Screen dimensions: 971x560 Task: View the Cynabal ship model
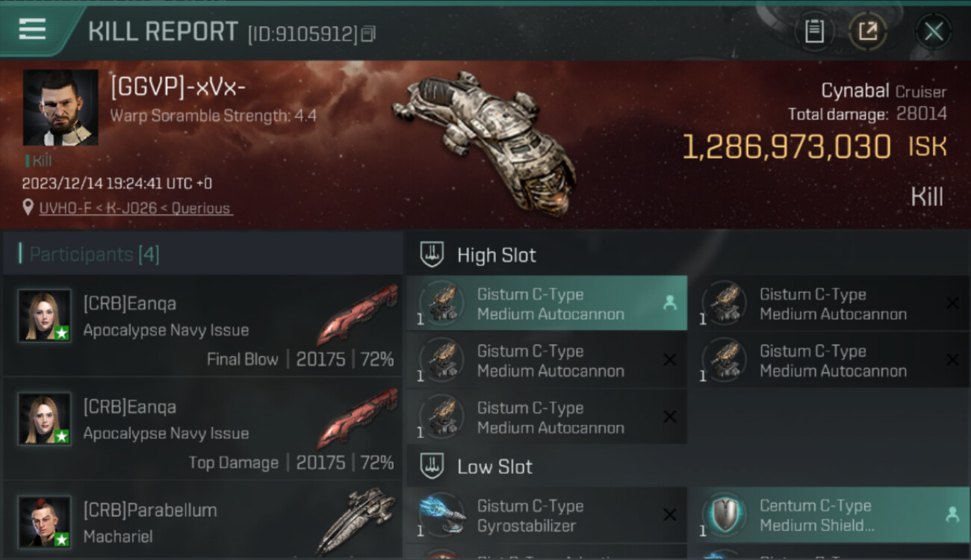[485, 142]
